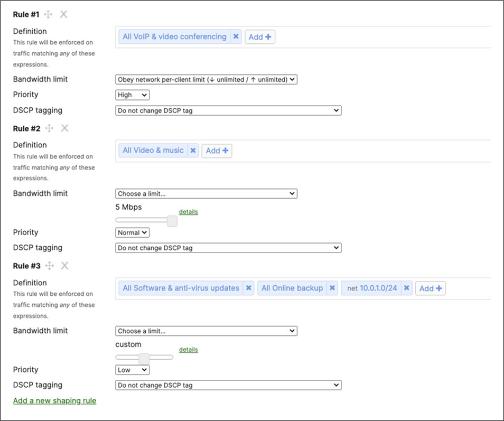504x421 pixels.
Task: Delete Rule #1 with its X icon
Action: point(63,14)
